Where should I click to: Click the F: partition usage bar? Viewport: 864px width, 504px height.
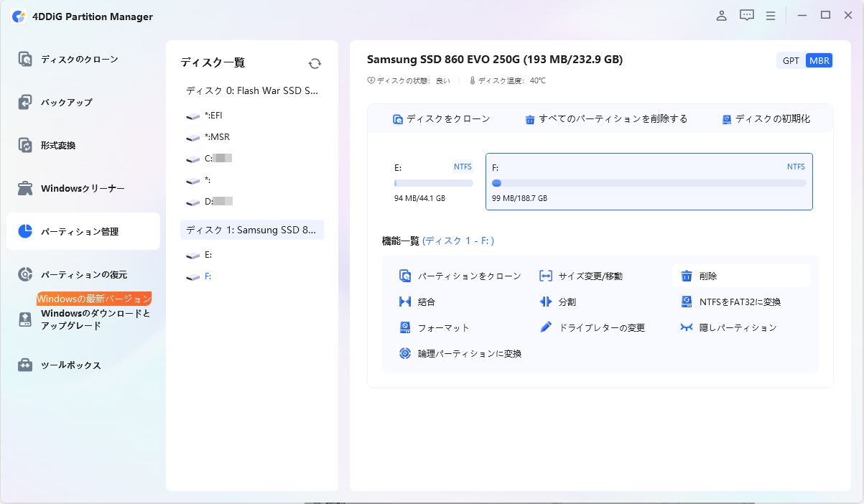(649, 183)
